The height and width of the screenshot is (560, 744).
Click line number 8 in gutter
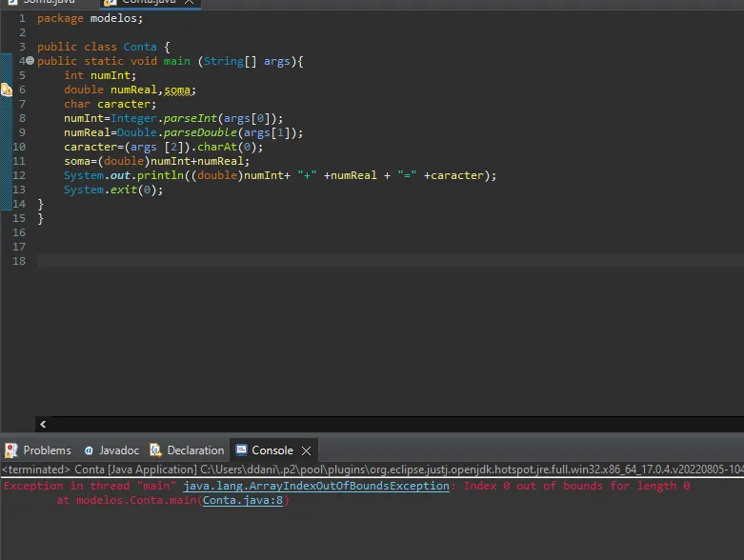pos(22,118)
